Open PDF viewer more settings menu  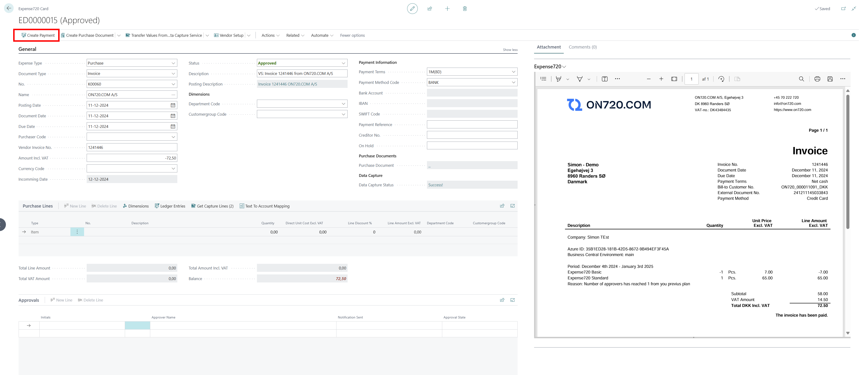842,79
